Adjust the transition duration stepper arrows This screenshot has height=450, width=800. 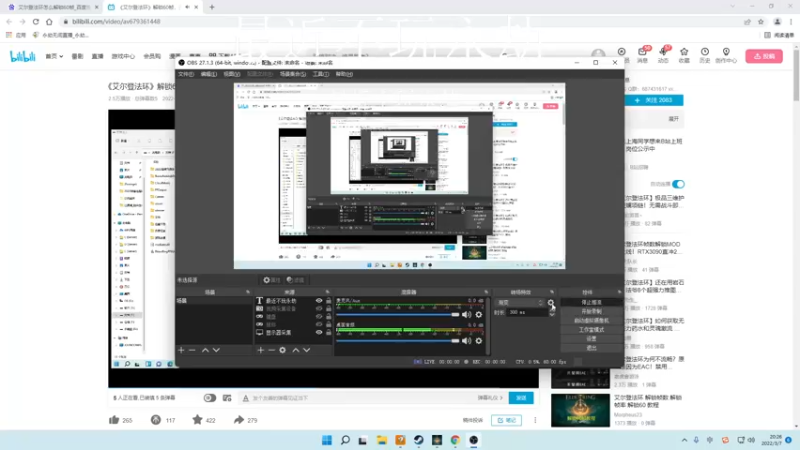click(552, 313)
